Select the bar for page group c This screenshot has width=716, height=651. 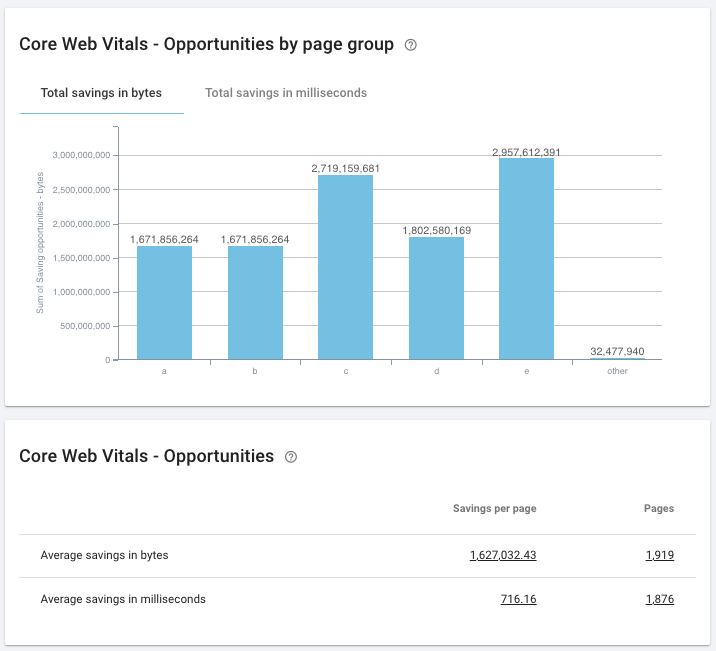(x=345, y=267)
